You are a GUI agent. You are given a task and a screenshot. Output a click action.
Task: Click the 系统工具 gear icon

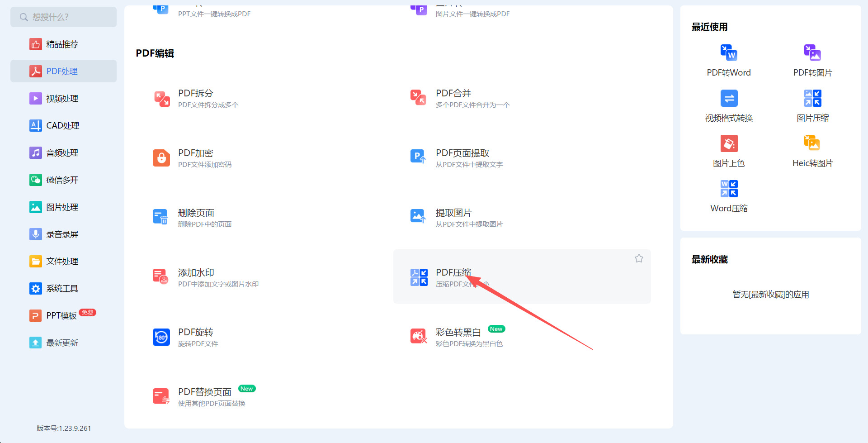[36, 289]
